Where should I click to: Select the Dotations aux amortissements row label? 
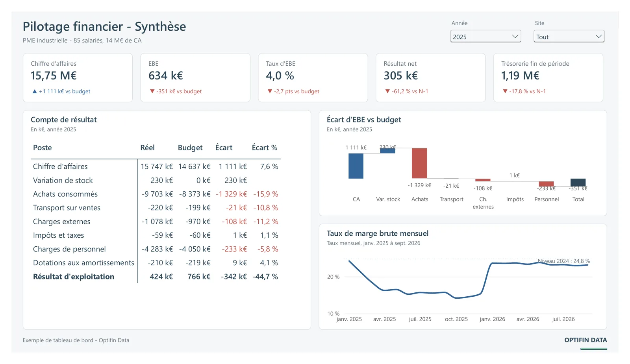tap(84, 263)
